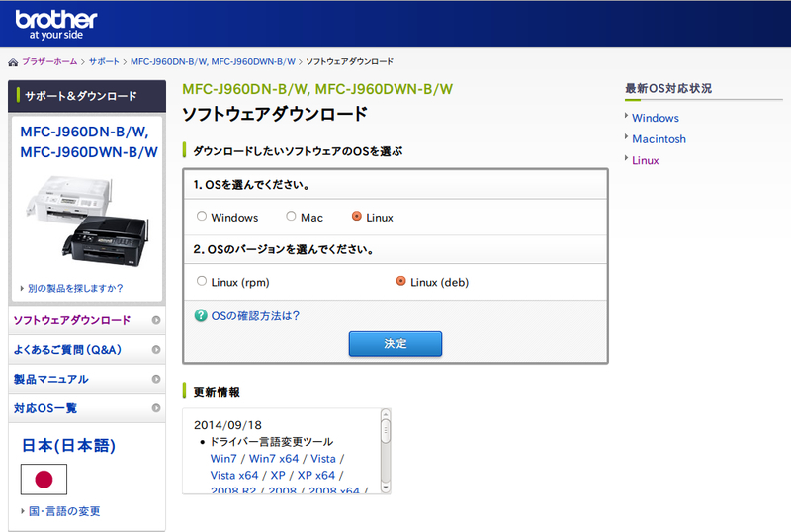Click ドライバー言語変更ツール list entry
The width and height of the screenshot is (791, 532).
(271, 442)
